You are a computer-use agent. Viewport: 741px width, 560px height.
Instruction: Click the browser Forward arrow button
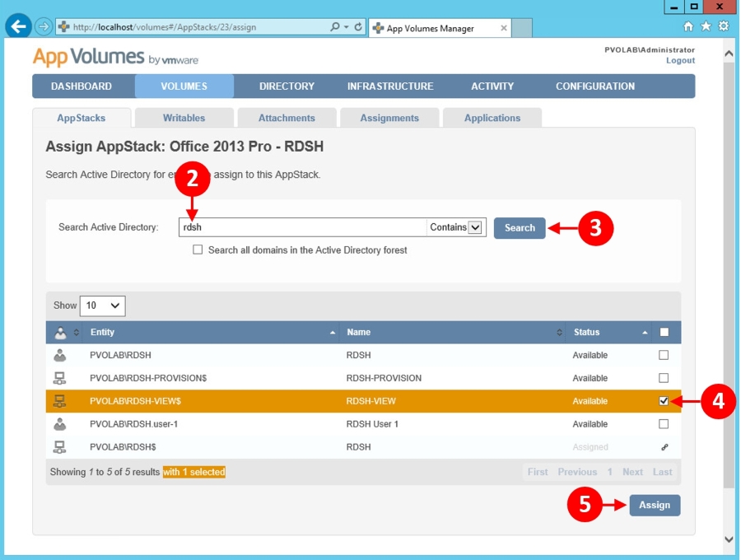point(44,26)
